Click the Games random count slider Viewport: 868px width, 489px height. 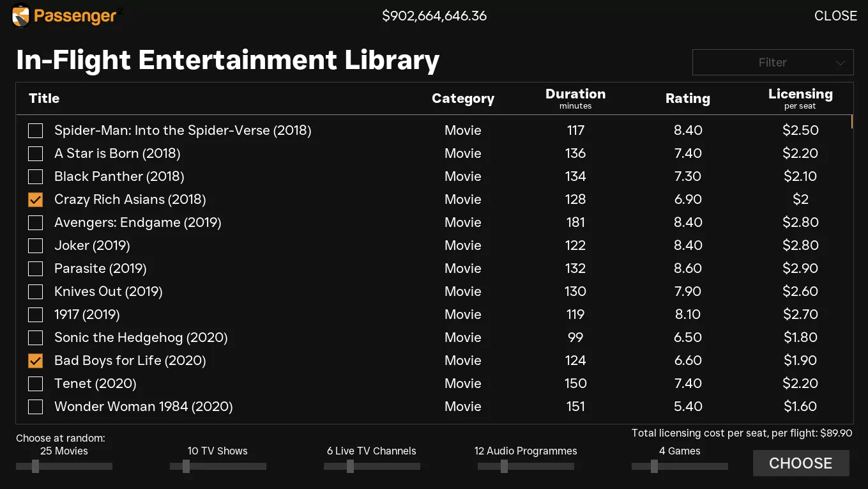pos(654,467)
